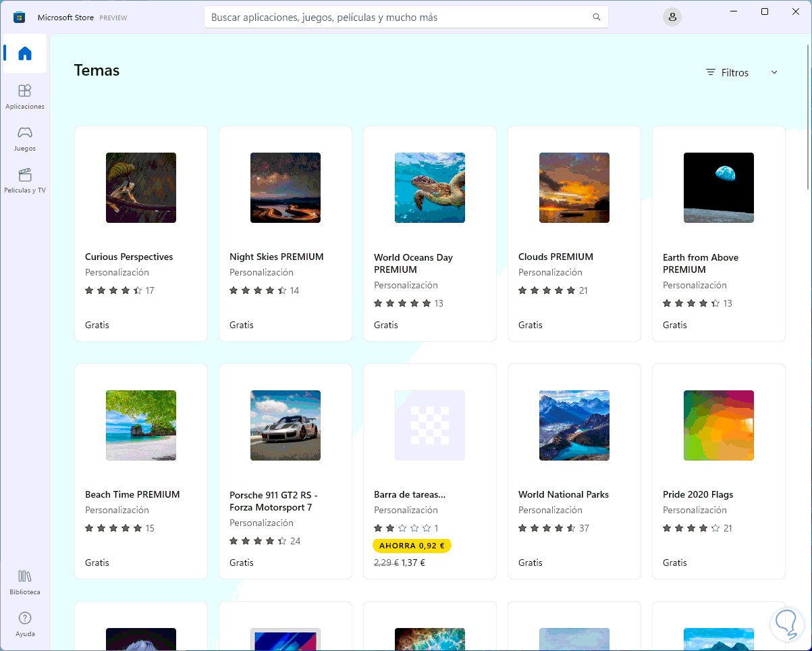Open the Clouds PREMIUM theme title
Image resolution: width=812 pixels, height=651 pixels.
pyautogui.click(x=556, y=257)
